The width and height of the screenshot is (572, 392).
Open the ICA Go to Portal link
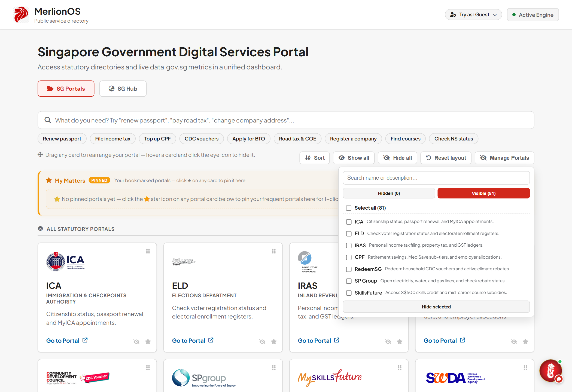(67, 341)
